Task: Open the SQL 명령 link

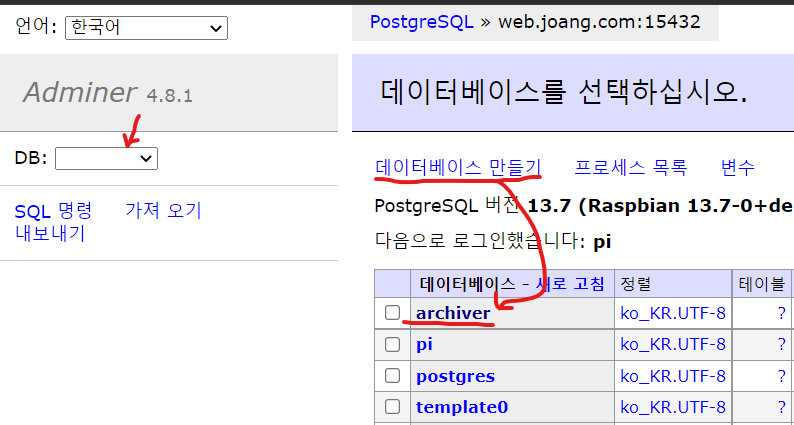Action: tap(53, 211)
